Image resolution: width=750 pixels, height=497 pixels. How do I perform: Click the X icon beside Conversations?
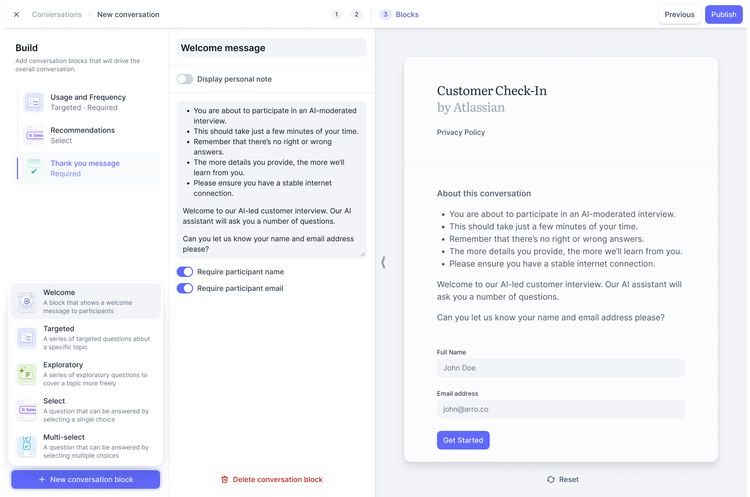tap(16, 14)
